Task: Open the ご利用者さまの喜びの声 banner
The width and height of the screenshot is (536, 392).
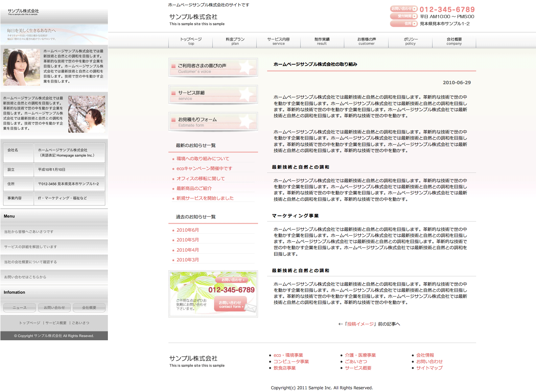Action: 213,67
